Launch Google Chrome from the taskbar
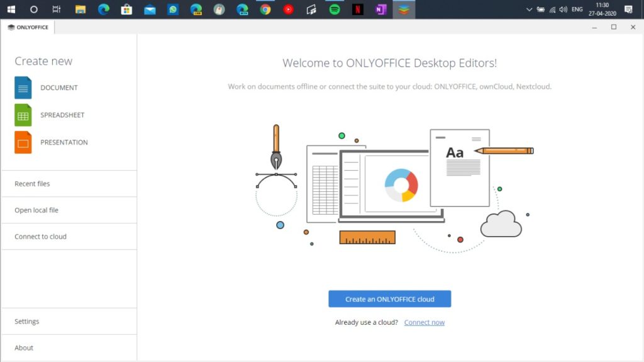 [x=265, y=9]
